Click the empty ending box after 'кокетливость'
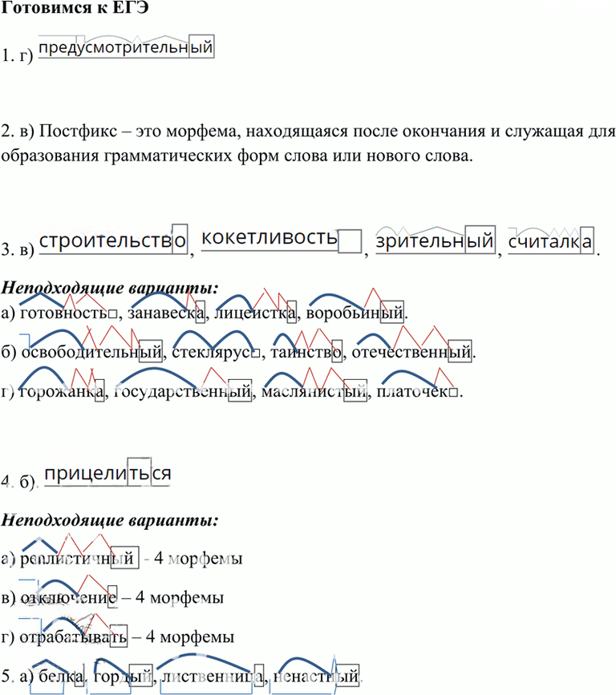The height and width of the screenshot is (695, 616). pos(350,241)
